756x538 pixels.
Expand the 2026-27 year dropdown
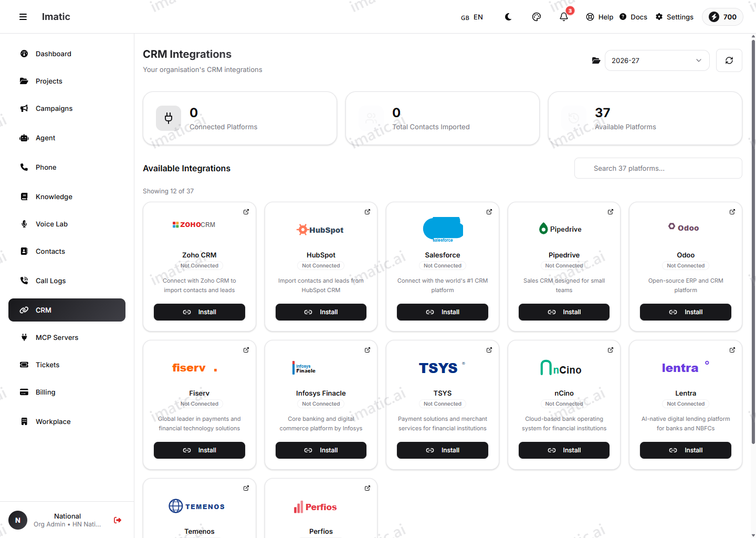pos(657,60)
